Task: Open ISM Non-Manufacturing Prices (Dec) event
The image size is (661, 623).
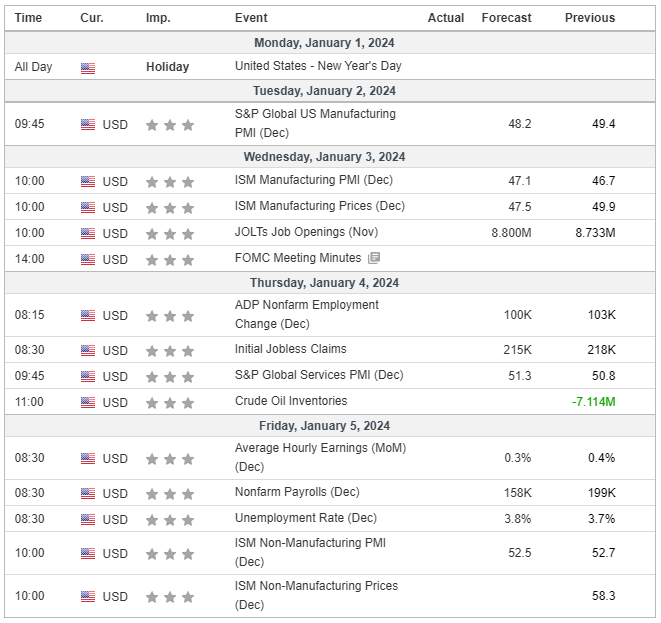Action: pos(317,595)
